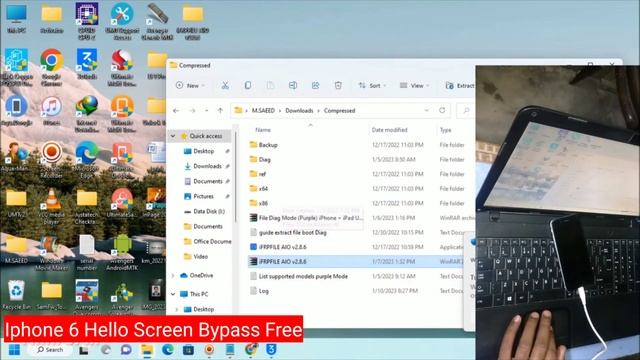
Task: Click Downloads in the address breadcrumb
Action: tap(299, 111)
